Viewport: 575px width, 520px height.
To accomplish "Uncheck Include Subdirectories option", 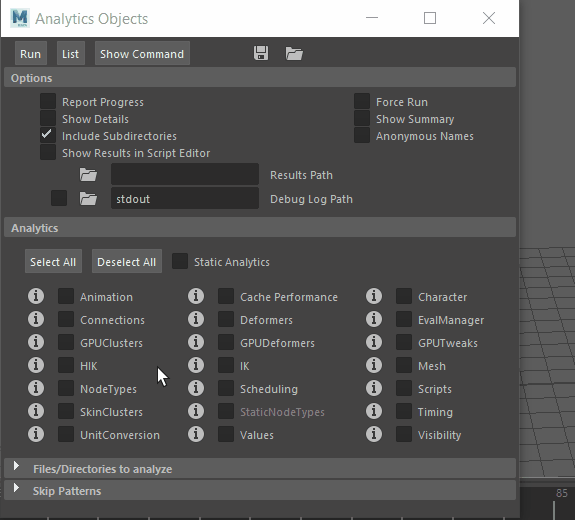I will [x=48, y=135].
